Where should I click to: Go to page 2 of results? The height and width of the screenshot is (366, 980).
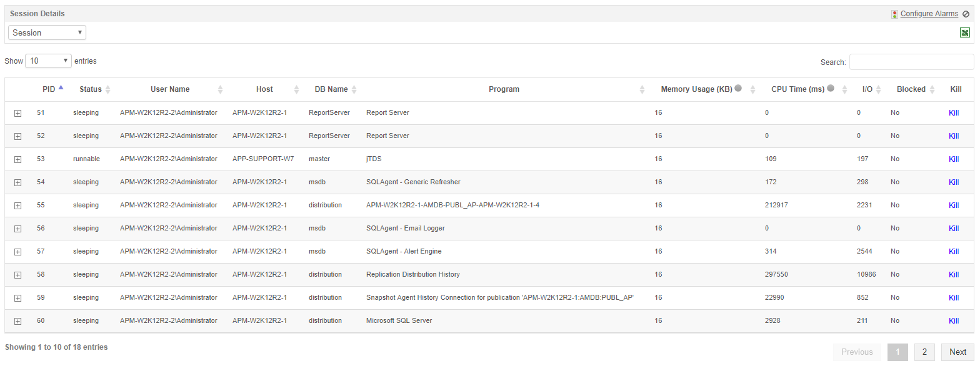pyautogui.click(x=924, y=352)
